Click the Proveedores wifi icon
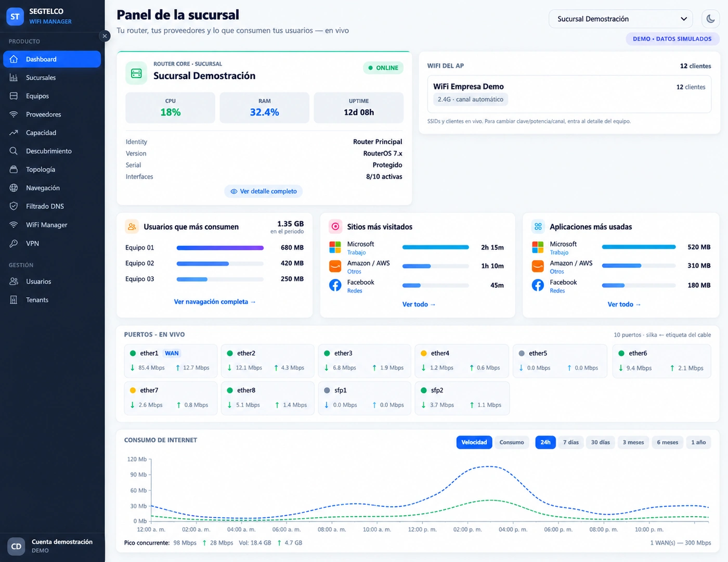 tap(14, 114)
